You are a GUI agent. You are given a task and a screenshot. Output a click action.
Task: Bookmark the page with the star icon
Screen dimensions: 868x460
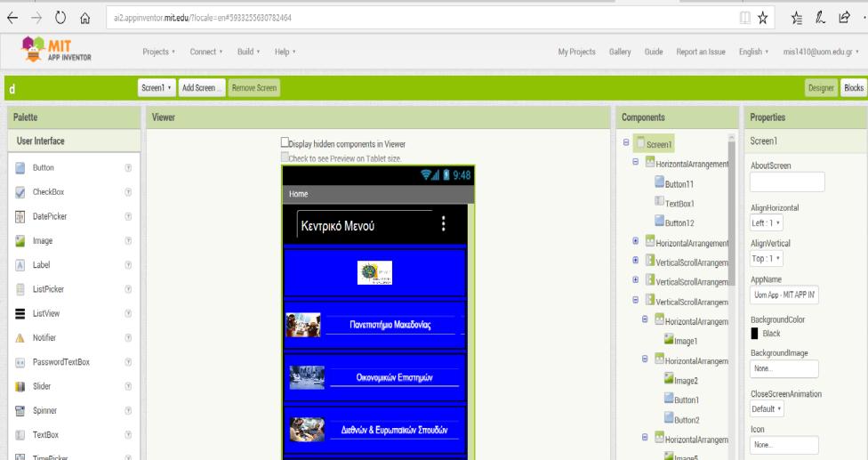pyautogui.click(x=763, y=18)
